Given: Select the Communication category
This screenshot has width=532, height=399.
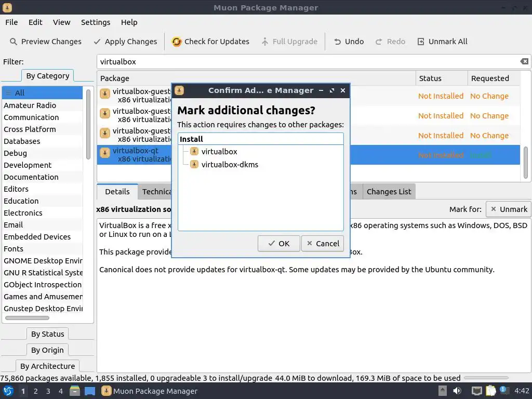Looking at the screenshot, I should 43,117.
